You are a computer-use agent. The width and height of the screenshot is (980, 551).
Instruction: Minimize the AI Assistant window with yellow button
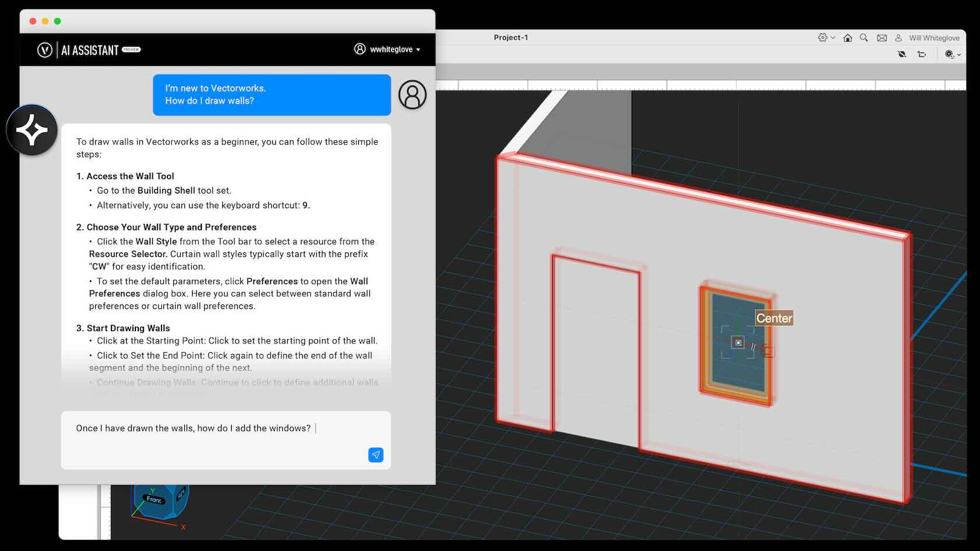45,21
